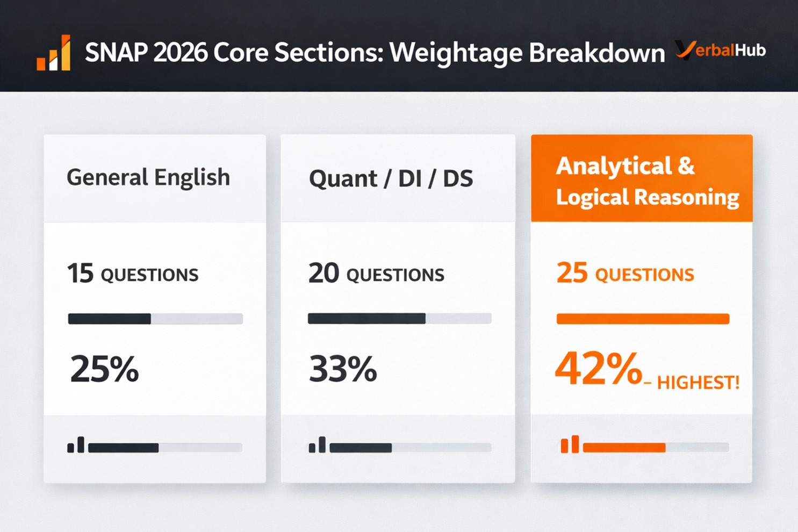This screenshot has height=532, width=798.
Task: Click the bottom orange bar in Analytical card
Action: [656, 447]
